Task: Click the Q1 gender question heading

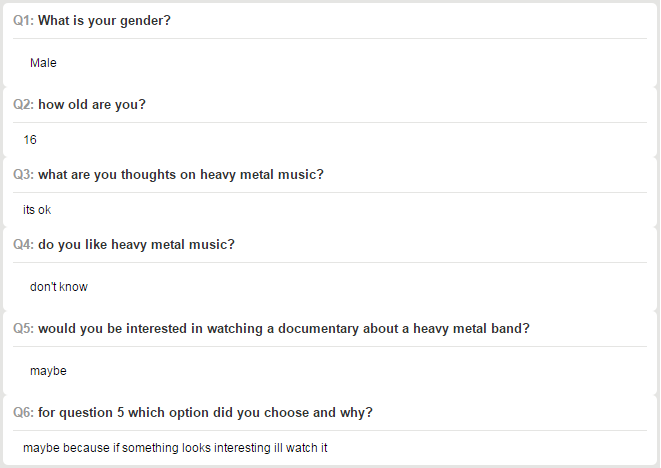Action: pos(91,21)
